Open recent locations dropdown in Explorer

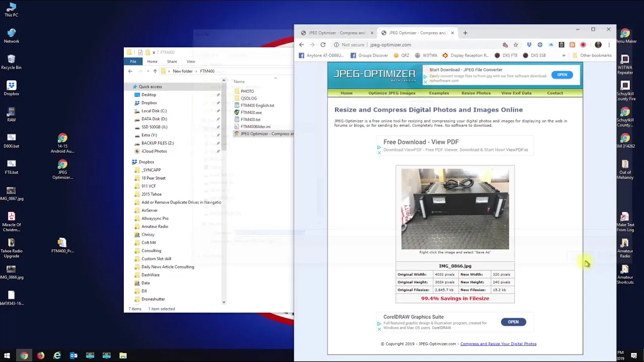coord(148,71)
